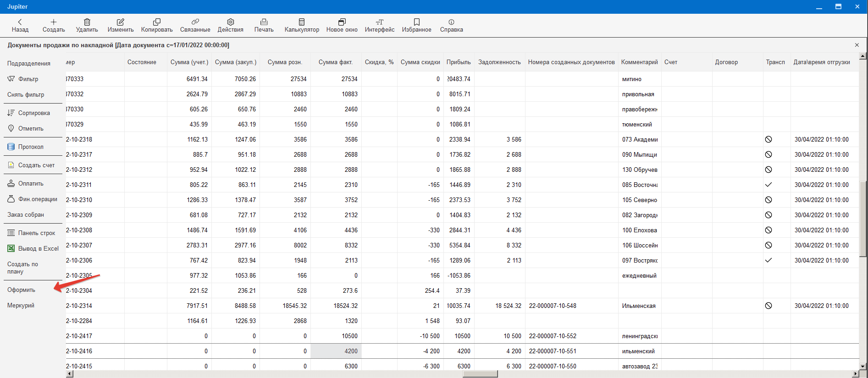Screen dimensions: 868x378
Task: Open Фин.операции in sidebar
Action: 33,199
